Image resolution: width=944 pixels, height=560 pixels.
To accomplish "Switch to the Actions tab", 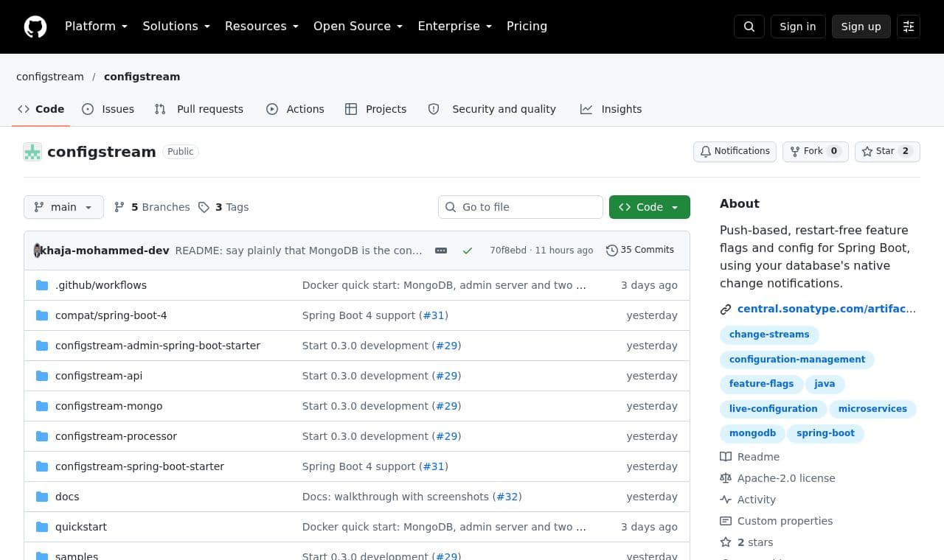I will pos(295,109).
